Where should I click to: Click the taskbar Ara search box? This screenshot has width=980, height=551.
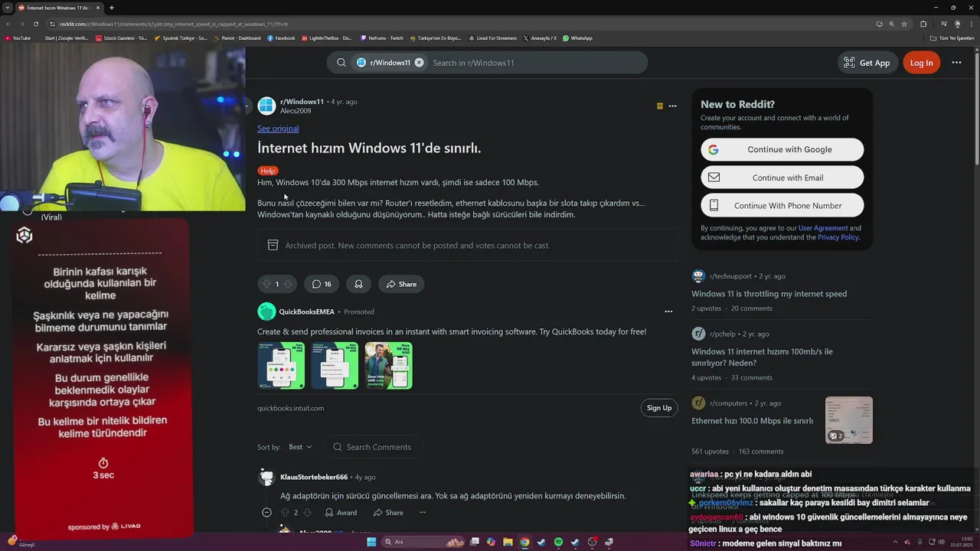[x=423, y=542]
